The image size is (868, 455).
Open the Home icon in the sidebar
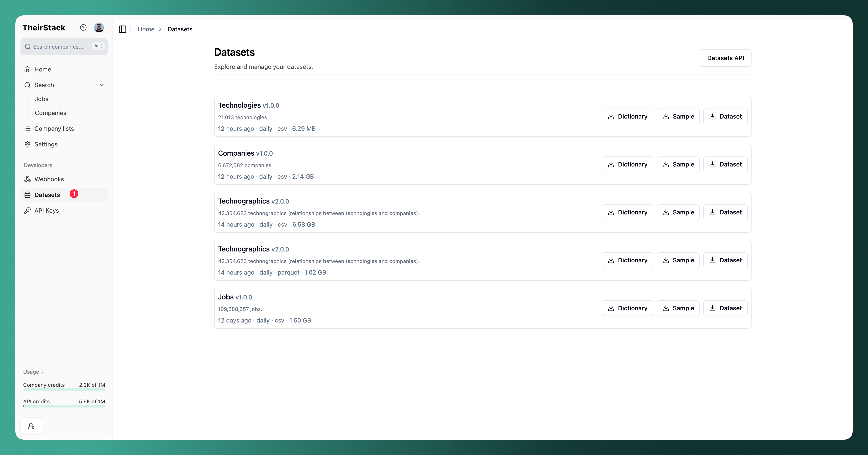point(27,69)
